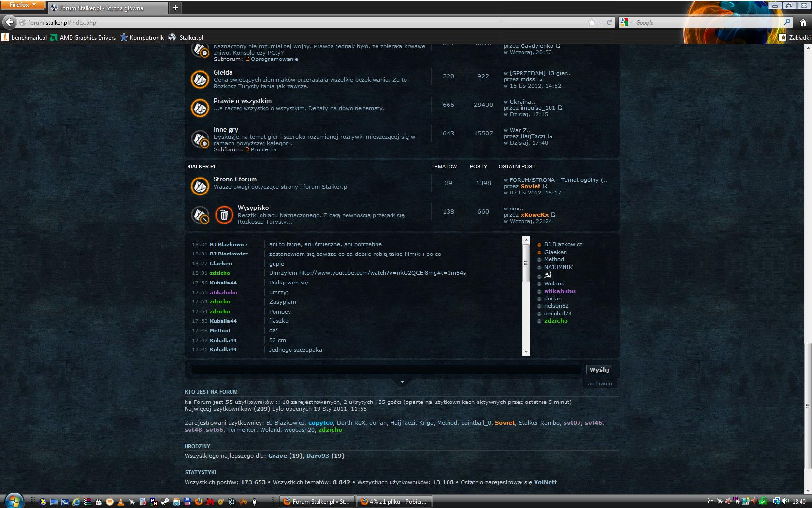The height and width of the screenshot is (508, 812).
Task: Click the shoutbox scrollbar up arrow
Action: 526,239
